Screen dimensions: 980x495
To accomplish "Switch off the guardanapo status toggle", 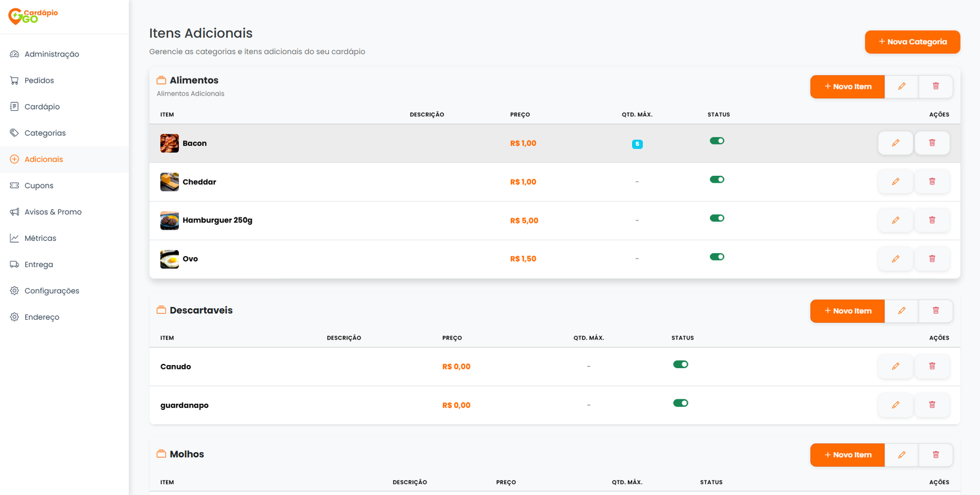I will pyautogui.click(x=680, y=403).
